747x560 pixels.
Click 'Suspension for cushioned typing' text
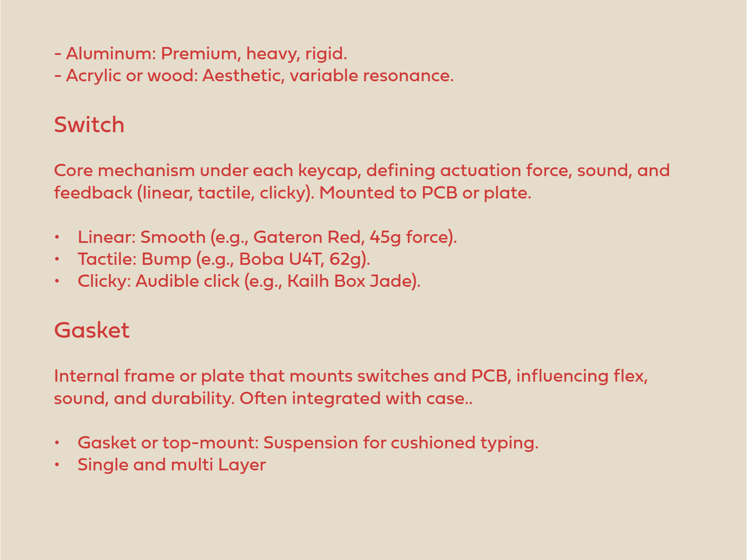pyautogui.click(x=400, y=443)
